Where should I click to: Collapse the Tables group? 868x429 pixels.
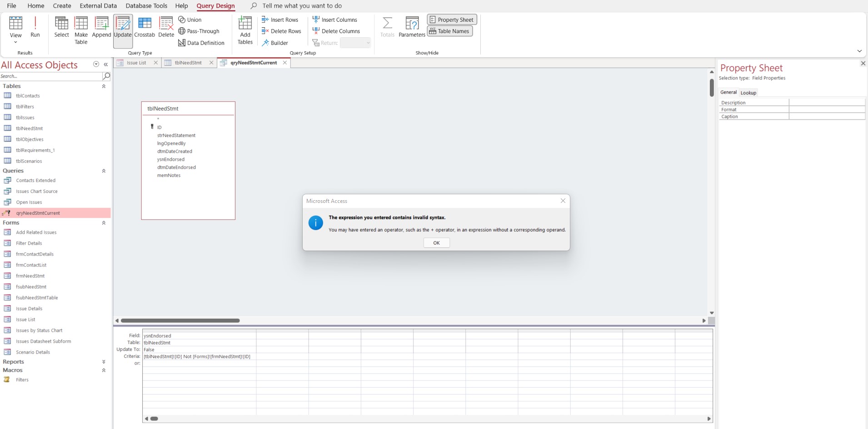click(104, 86)
